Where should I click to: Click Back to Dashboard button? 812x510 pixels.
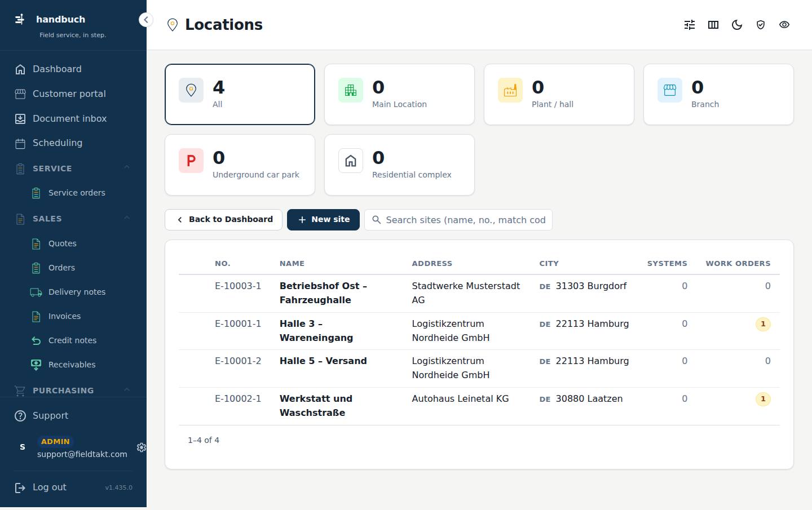223,220
